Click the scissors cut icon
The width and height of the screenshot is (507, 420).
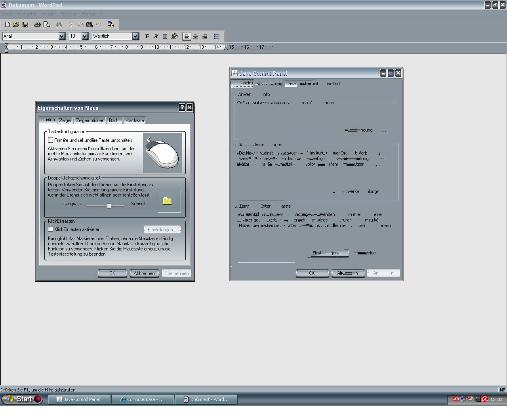coord(71,25)
